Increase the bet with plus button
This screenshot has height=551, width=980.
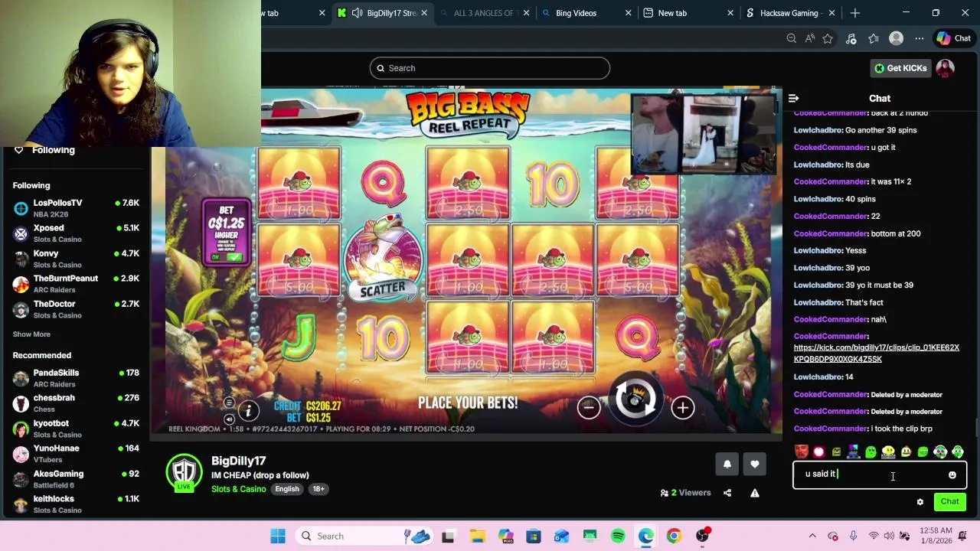click(x=682, y=407)
